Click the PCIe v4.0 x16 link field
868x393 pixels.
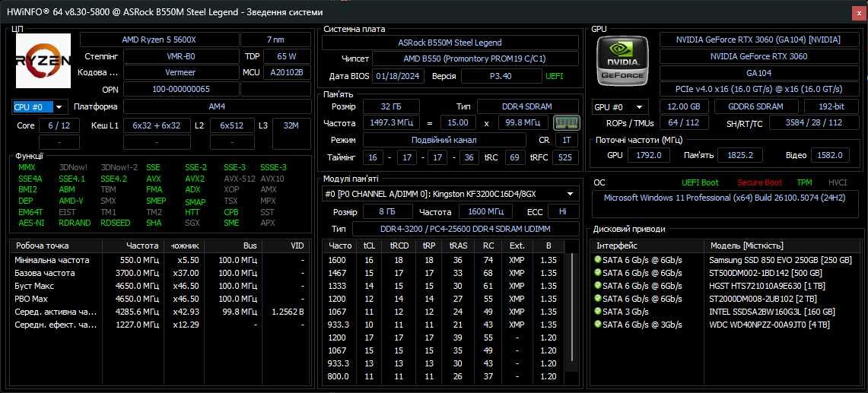tap(758, 89)
